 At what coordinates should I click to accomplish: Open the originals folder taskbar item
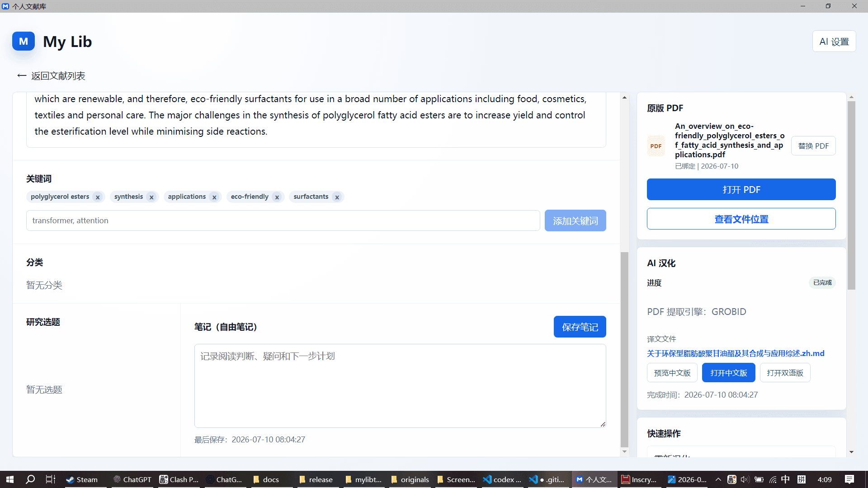pos(410,479)
